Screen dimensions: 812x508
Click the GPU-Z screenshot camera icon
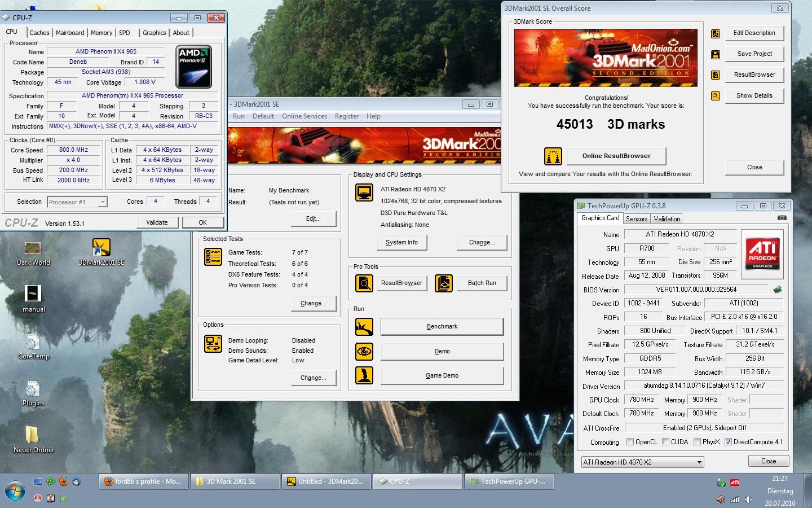(782, 218)
